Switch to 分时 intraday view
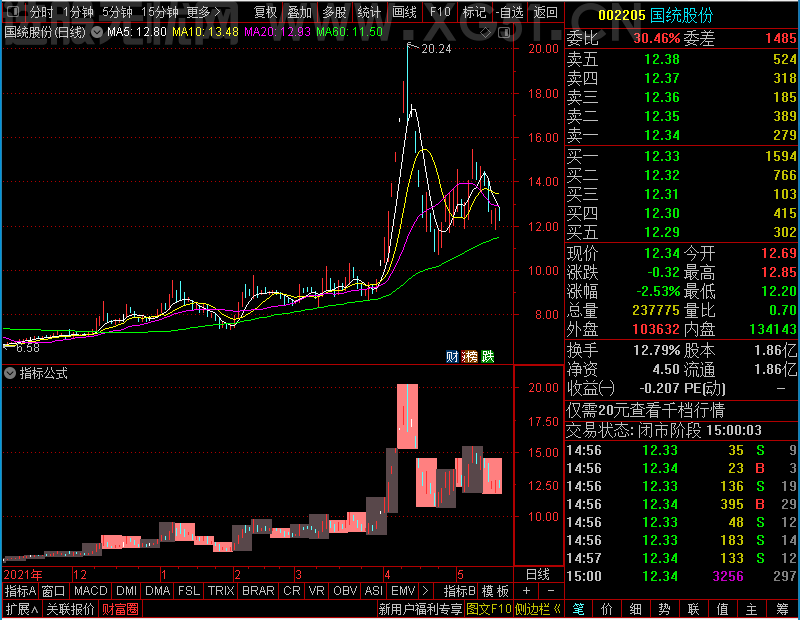This screenshot has width=800, height=620. click(x=41, y=12)
